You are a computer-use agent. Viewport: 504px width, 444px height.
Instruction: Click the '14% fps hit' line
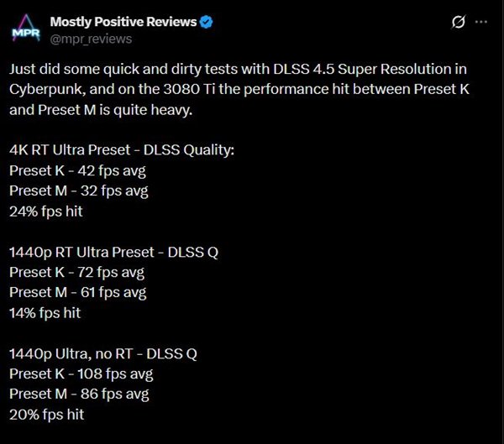[x=46, y=312]
